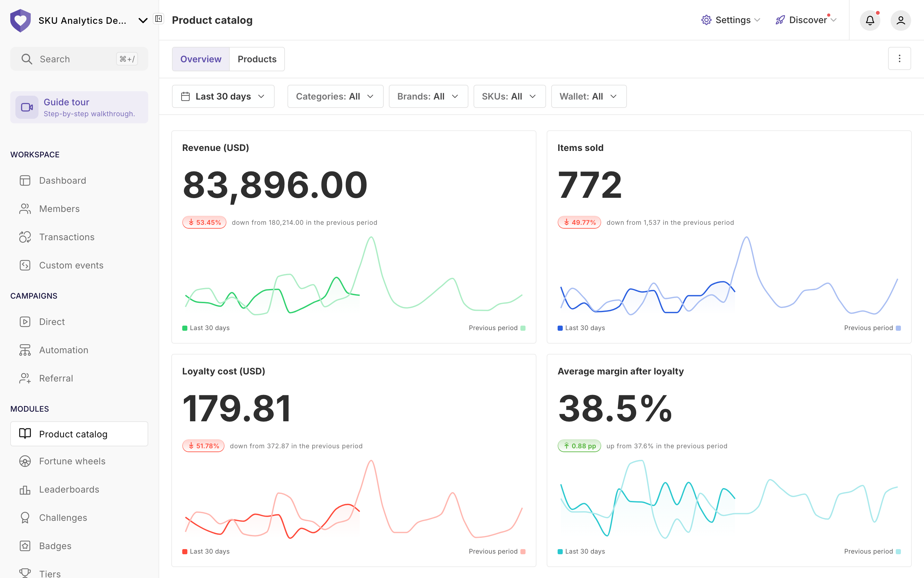Expand the SKU Analytics workspace switcher
Screen dimensions: 924x578
point(143,20)
